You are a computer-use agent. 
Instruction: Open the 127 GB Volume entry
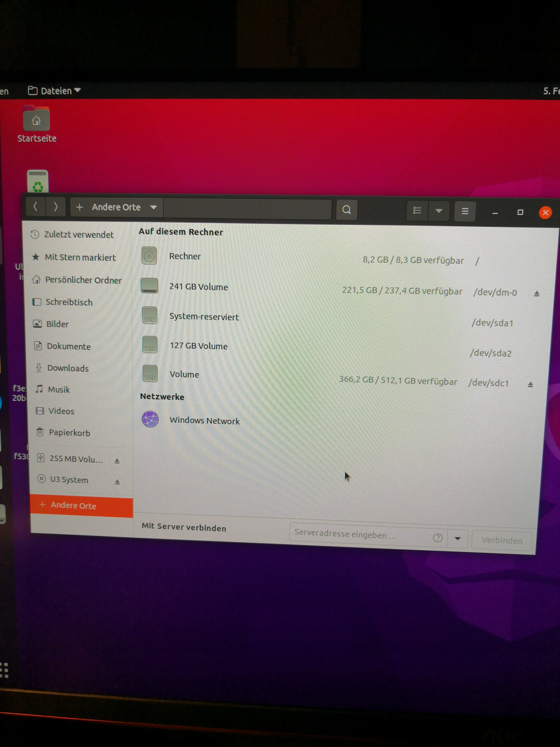coord(199,346)
